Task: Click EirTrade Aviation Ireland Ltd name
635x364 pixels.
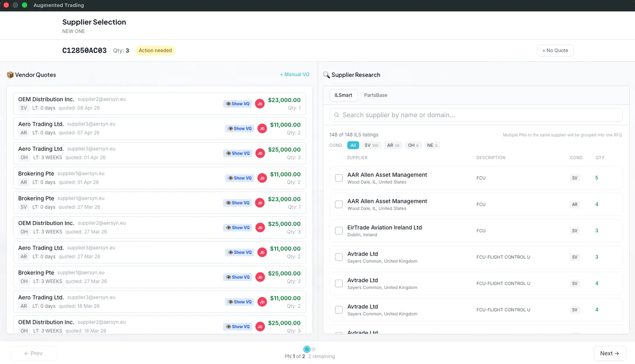Action: [385, 227]
